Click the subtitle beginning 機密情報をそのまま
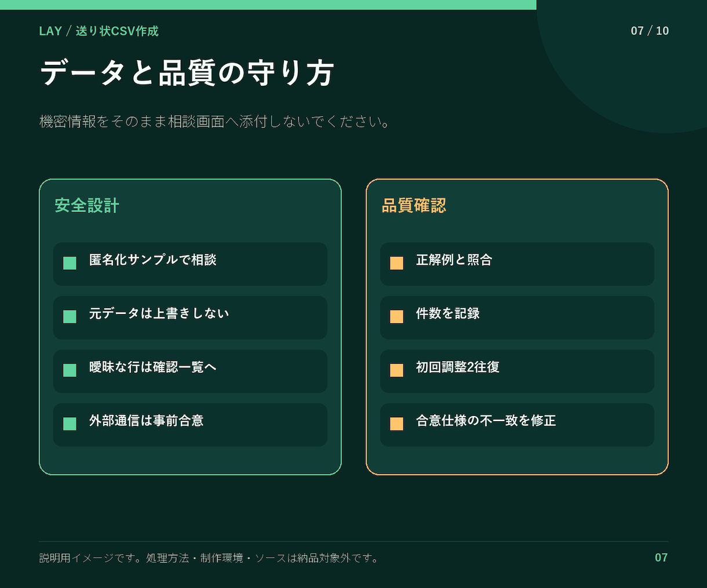Viewport: 707px width, 588px height. [x=216, y=122]
